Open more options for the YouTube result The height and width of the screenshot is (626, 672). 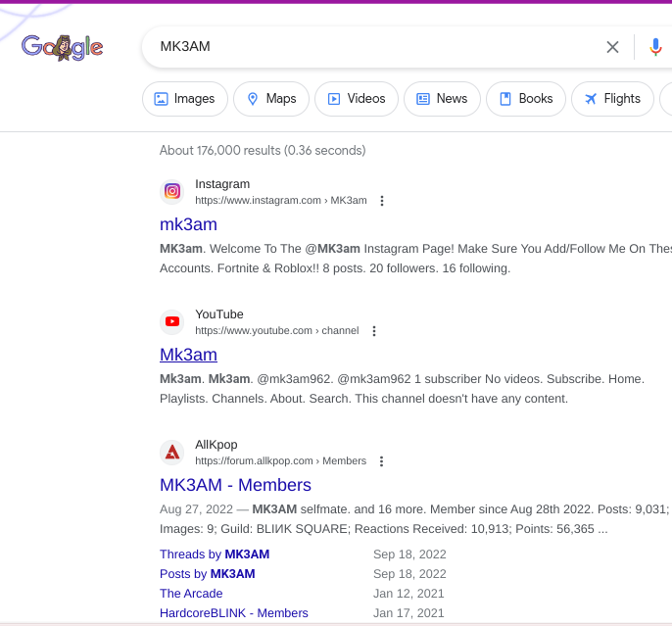pyautogui.click(x=374, y=331)
